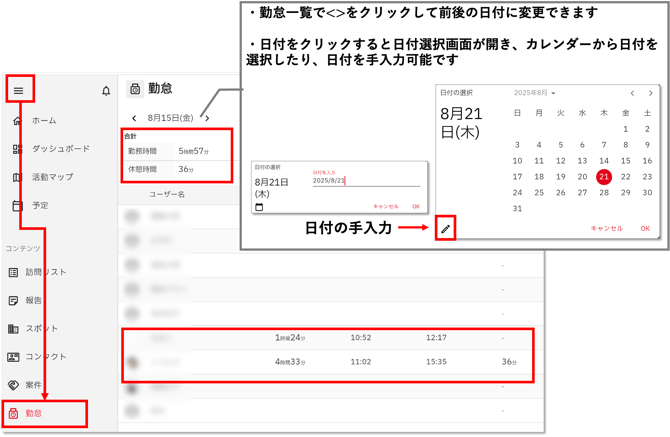
Task: Select the highlighted day 21 in calendar
Action: (604, 177)
